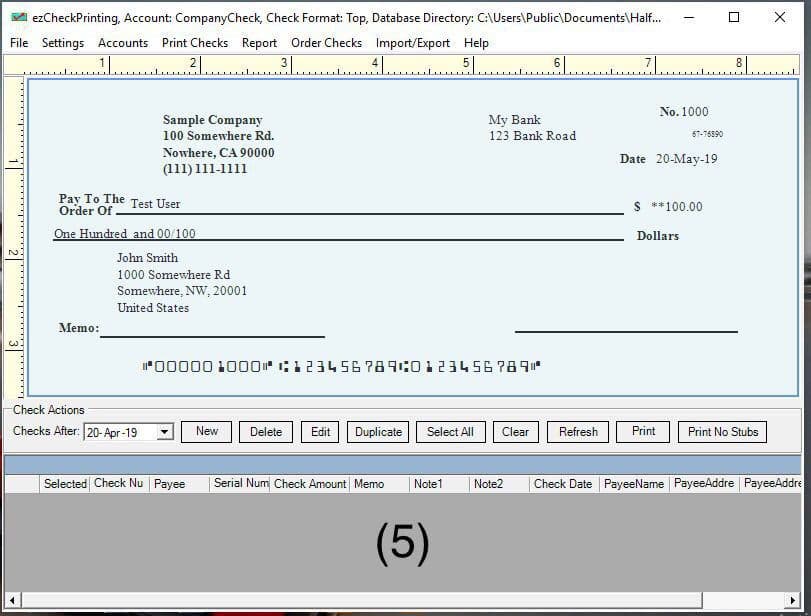Viewport: 811px width, 616px height.
Task: Open the Settings menu
Action: click(63, 43)
